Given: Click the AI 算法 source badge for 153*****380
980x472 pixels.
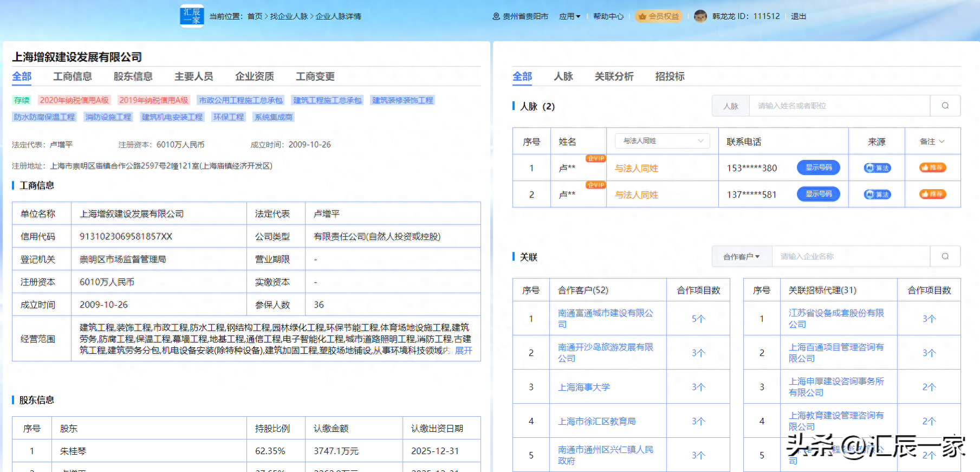Looking at the screenshot, I should tap(877, 168).
